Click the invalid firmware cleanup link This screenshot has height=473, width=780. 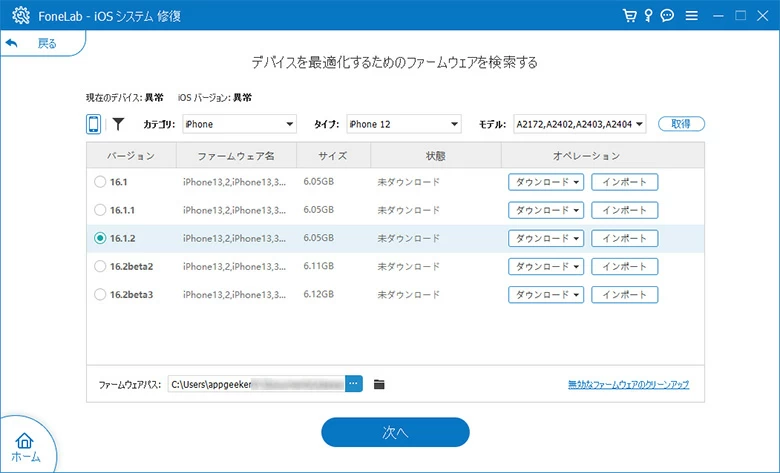tap(628, 385)
